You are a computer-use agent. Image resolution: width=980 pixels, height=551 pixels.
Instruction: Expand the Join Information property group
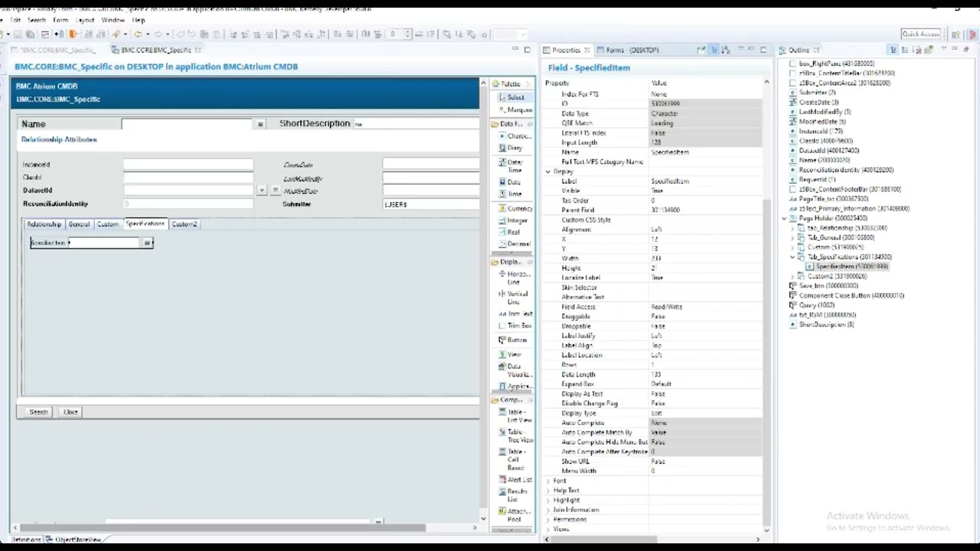549,510
